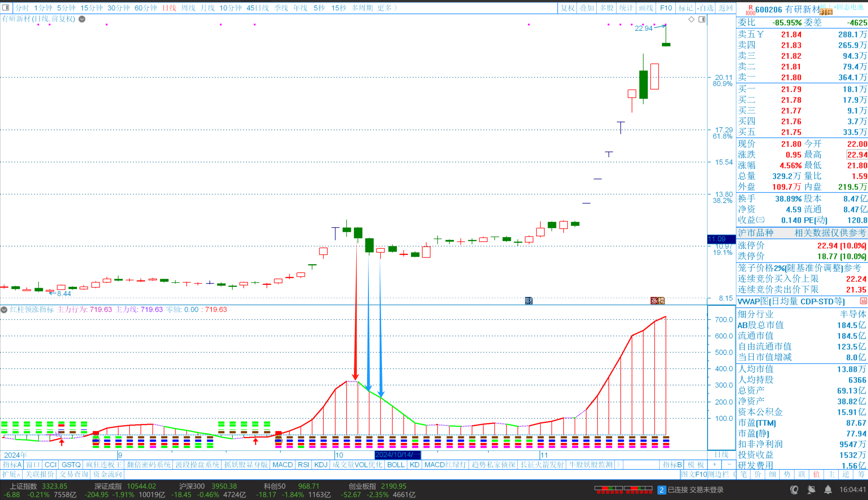Click the diamond icon above the chart
This screenshot has width=868, height=500.
click(691, 19)
